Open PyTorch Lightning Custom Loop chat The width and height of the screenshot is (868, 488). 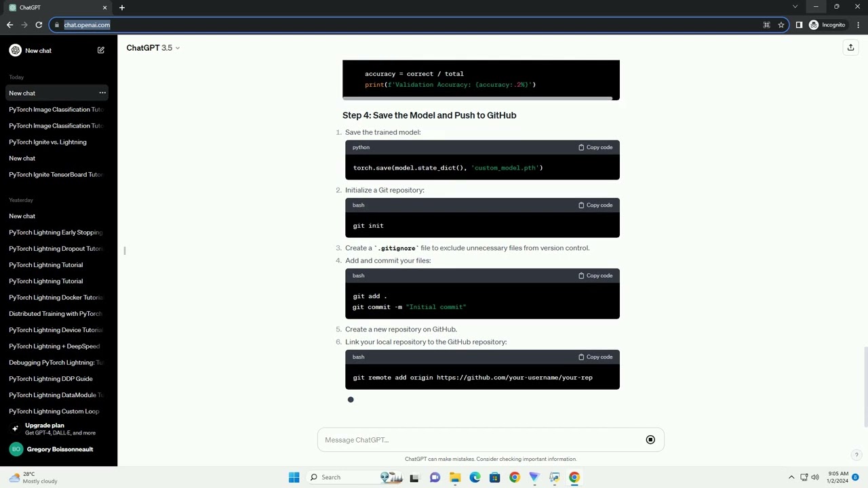(58, 411)
